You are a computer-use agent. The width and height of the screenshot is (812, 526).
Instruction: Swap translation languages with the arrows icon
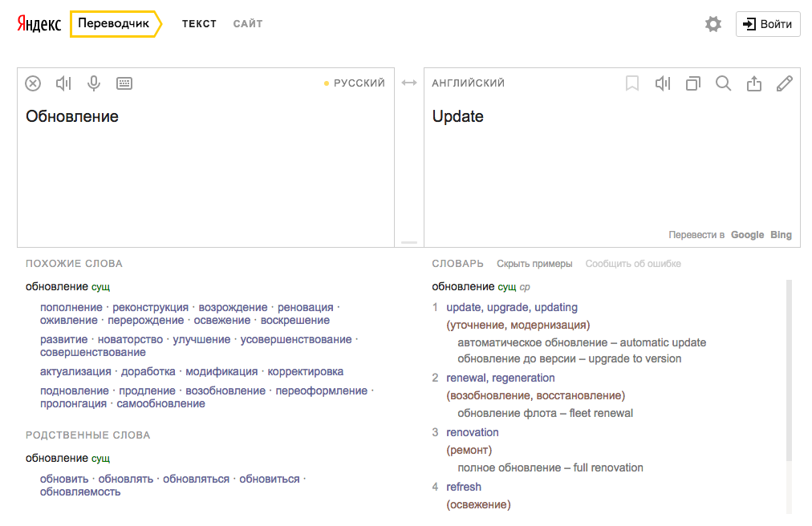coord(409,83)
